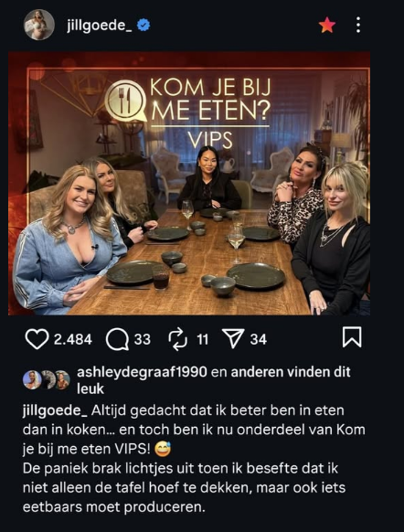Click jillgoede_ username in caption
Screen dimensions: 404x532
pyautogui.click(x=55, y=410)
